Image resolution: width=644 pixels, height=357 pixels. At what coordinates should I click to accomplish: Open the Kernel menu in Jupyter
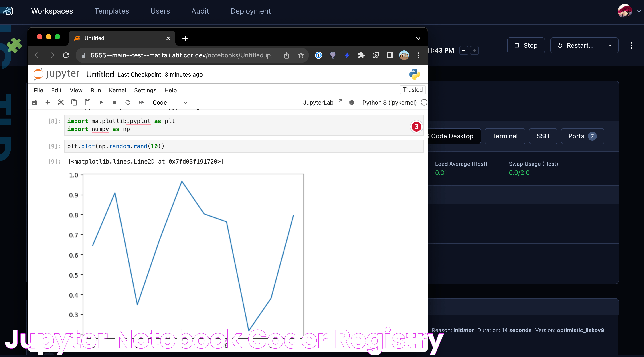(x=117, y=90)
